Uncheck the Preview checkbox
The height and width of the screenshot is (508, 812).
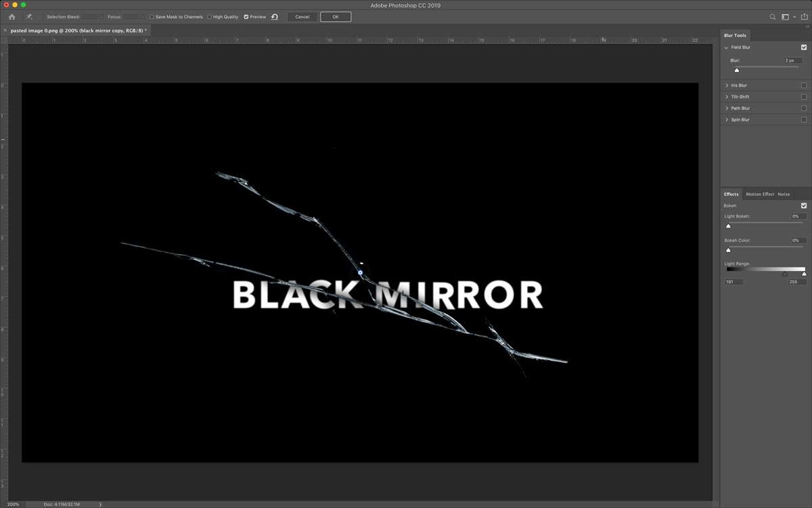(246, 17)
